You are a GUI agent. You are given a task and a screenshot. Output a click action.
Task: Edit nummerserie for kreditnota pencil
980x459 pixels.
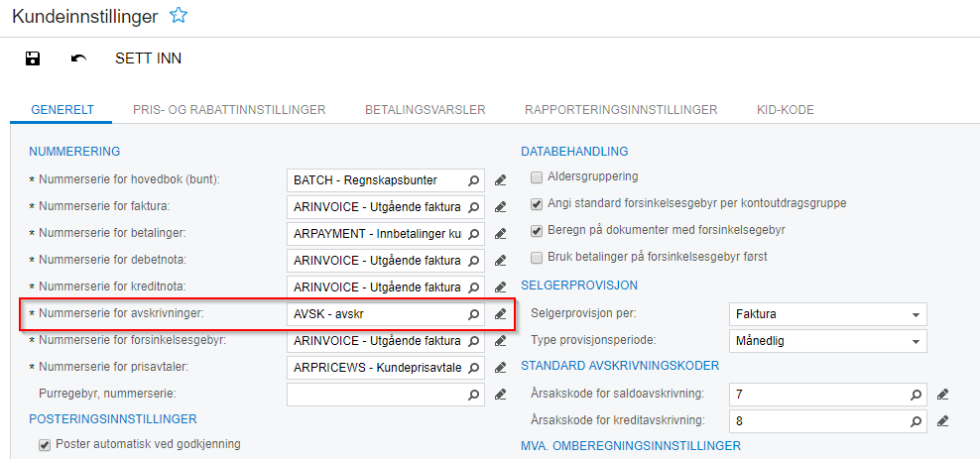500,287
